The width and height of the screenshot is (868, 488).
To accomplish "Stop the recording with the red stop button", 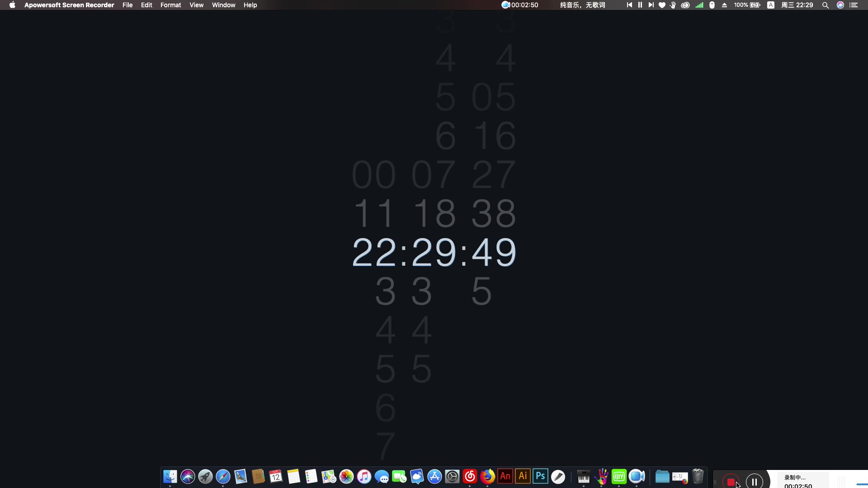I will [731, 482].
